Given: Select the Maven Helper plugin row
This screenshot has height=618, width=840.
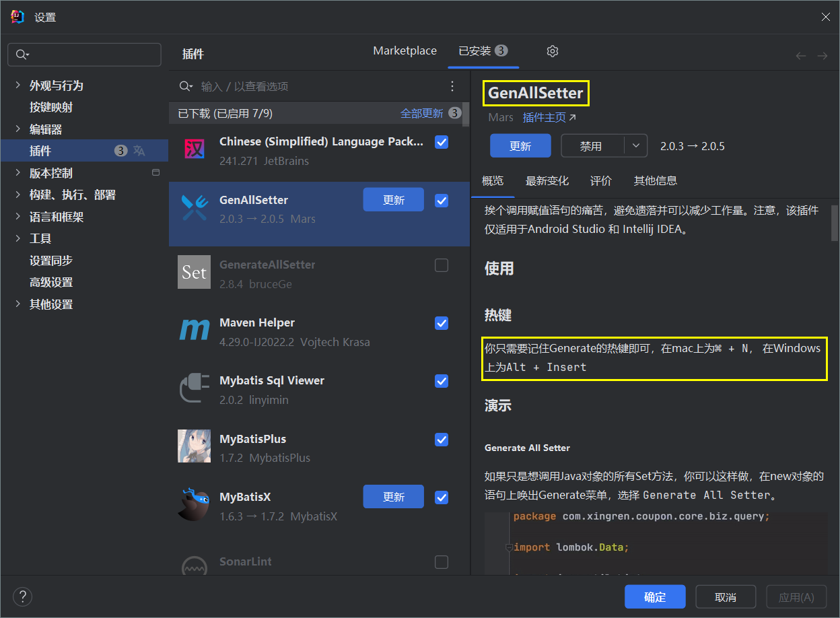Looking at the screenshot, I should click(319, 332).
